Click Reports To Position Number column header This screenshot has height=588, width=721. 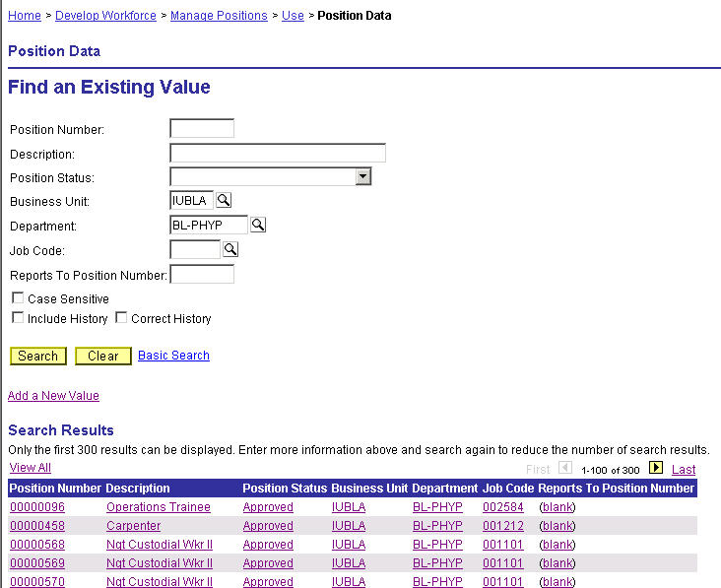(617, 489)
